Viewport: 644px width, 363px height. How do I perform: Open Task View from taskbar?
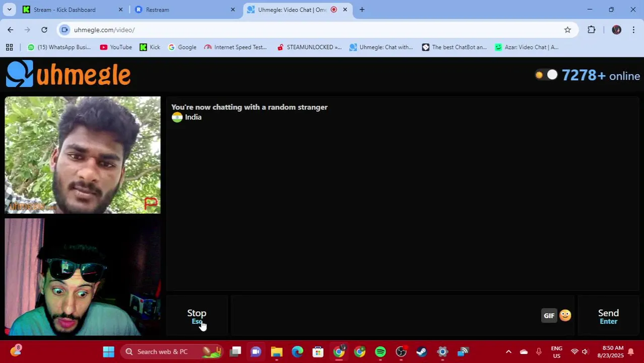click(x=235, y=351)
